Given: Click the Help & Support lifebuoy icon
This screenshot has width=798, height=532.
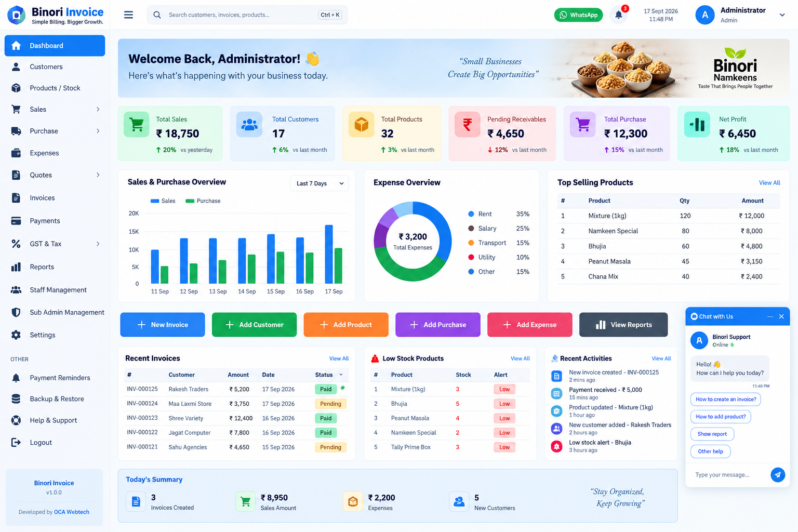Looking at the screenshot, I should [x=16, y=420].
